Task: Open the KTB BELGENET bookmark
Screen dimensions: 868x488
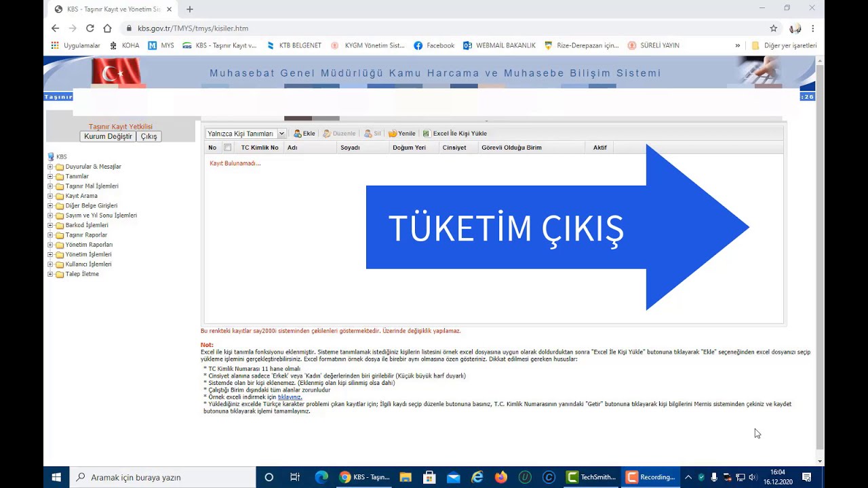Action: click(x=294, y=45)
